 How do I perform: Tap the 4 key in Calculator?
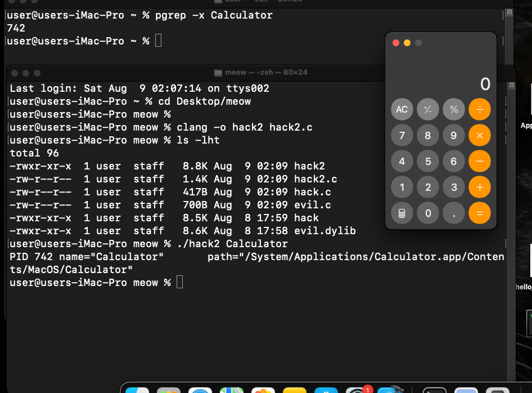coord(402,161)
